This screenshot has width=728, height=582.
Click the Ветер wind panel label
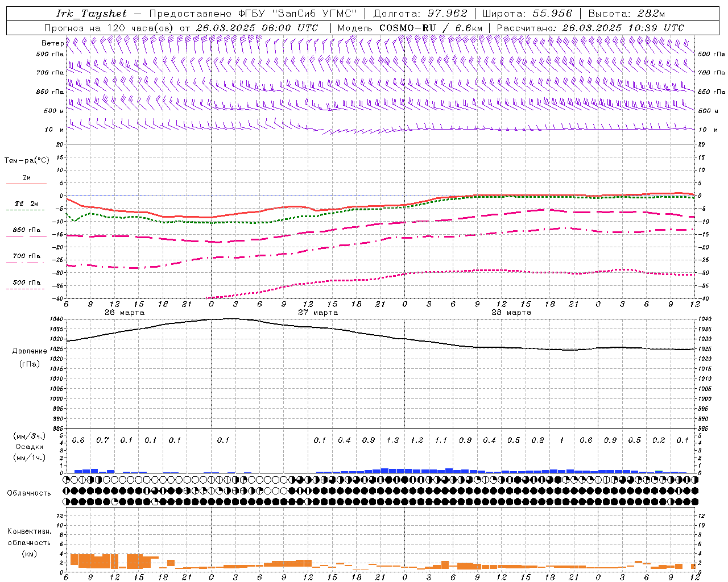pos(52,43)
